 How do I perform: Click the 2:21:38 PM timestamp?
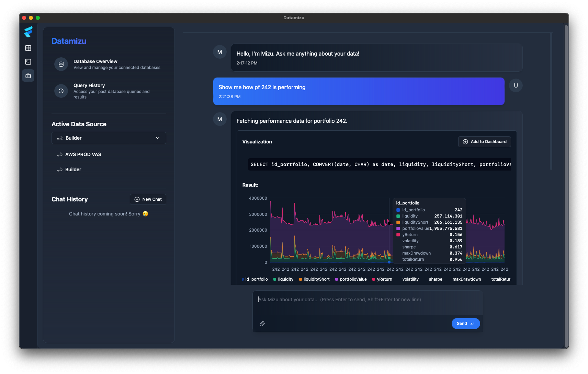229,97
